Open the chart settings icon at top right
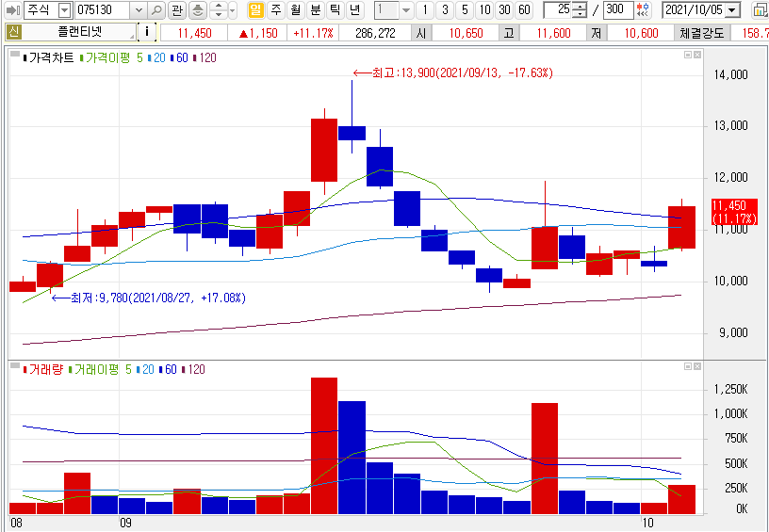Image resolution: width=769 pixels, height=532 pixels. pyautogui.click(x=761, y=9)
